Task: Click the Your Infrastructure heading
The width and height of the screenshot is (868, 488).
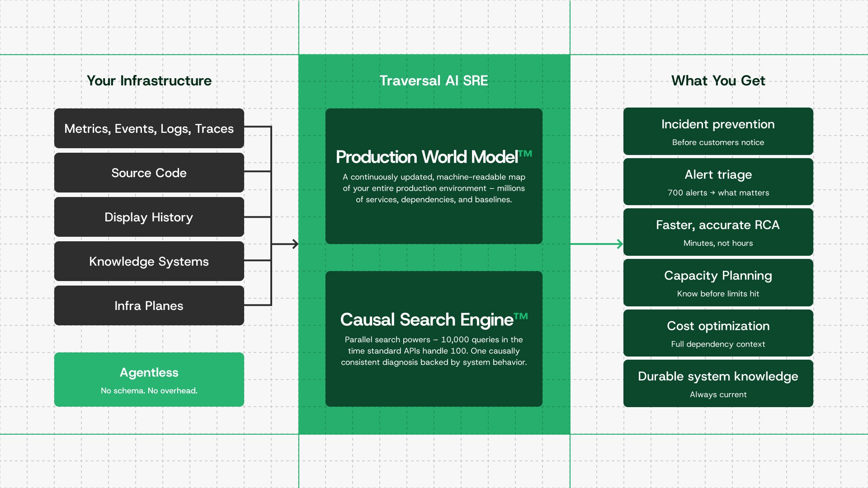Action: (x=149, y=80)
